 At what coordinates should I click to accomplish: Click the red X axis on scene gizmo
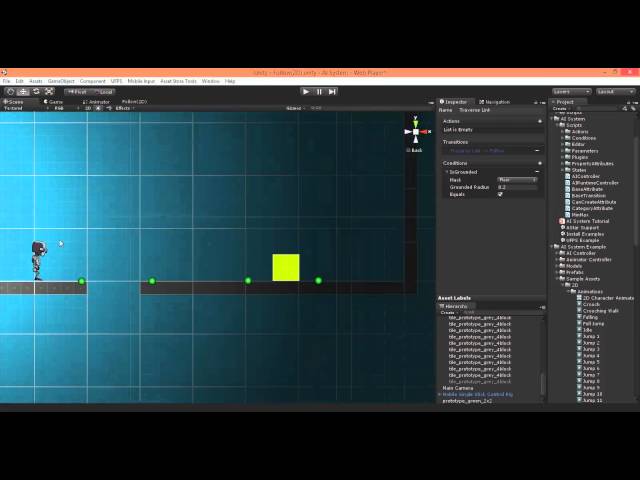(x=426, y=132)
